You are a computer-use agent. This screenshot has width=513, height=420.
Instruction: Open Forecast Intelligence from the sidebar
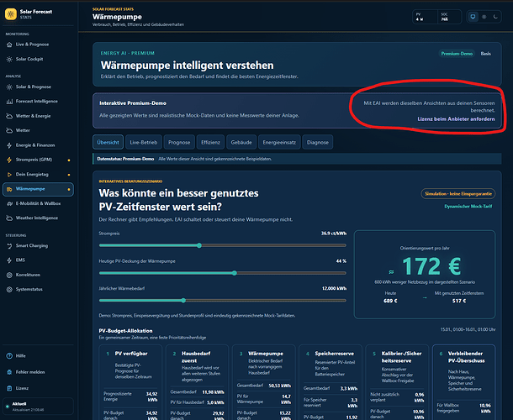pos(37,102)
